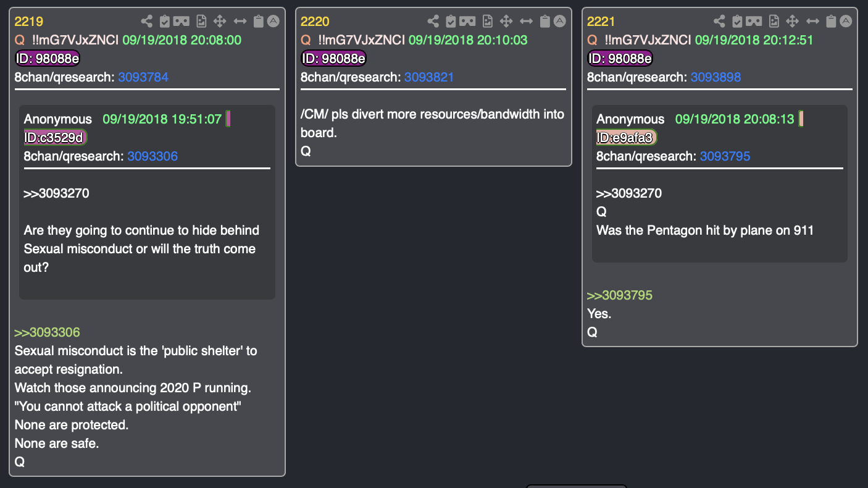Click the clipboard-check icon on post 2220
The width and height of the screenshot is (868, 488).
(x=451, y=22)
